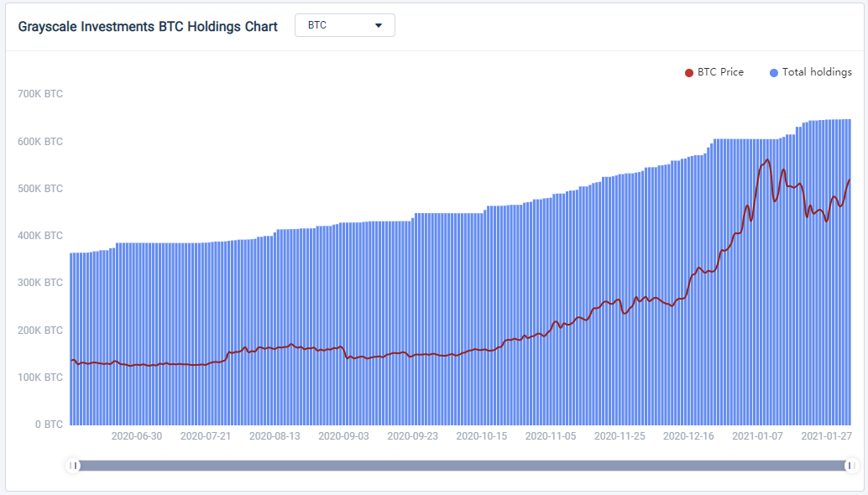Click the 2020-06-30 date axis label
868x495 pixels.
(137, 435)
